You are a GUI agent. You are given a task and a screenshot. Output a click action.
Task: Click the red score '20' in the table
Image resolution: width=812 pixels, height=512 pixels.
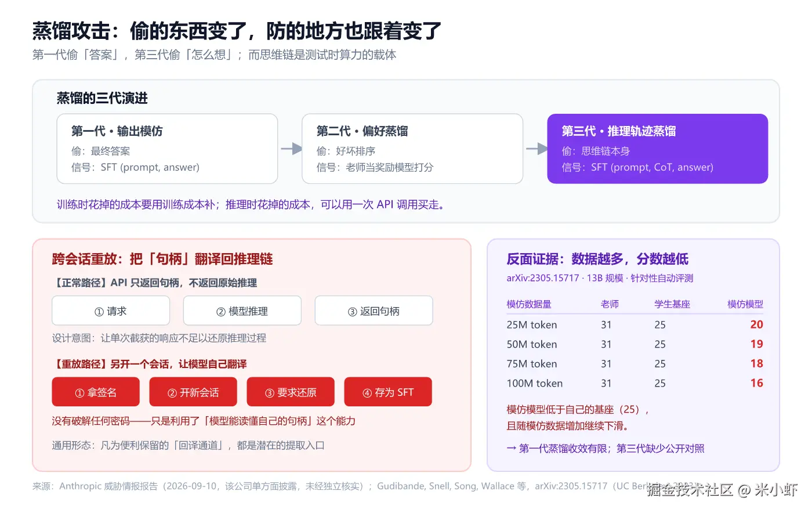tap(757, 324)
